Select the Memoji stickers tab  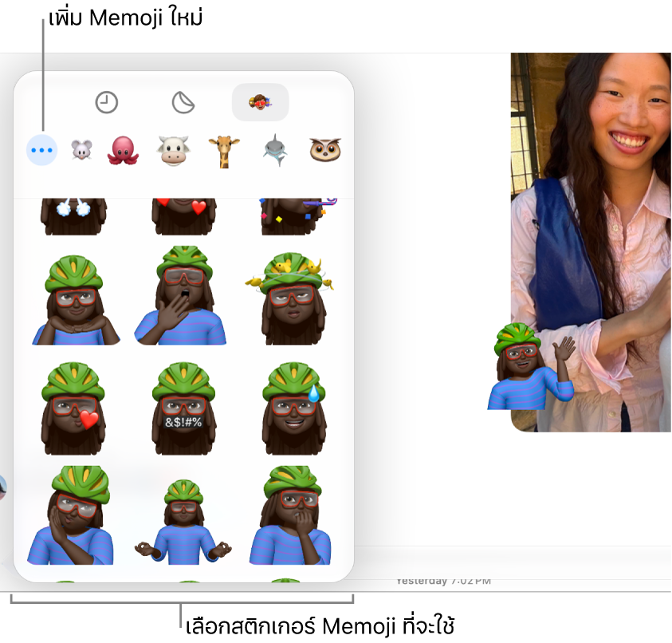[260, 102]
